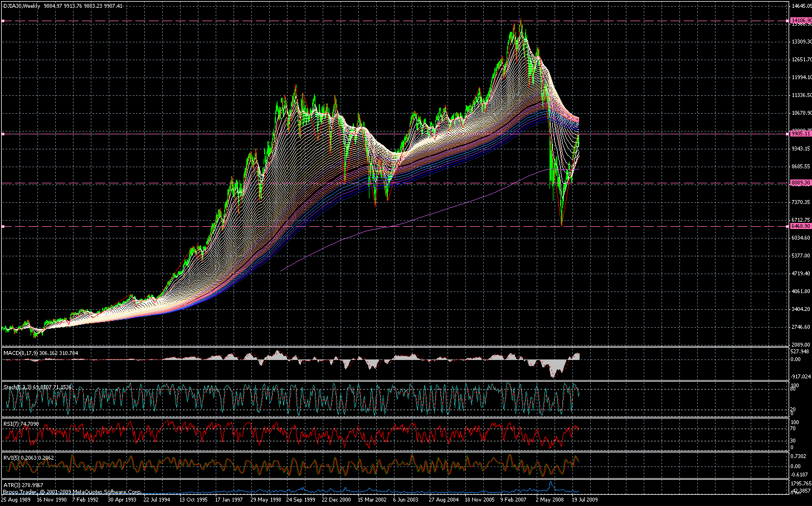Select the pink 9905.11 price tag
This screenshot has height=506, width=812.
point(801,134)
